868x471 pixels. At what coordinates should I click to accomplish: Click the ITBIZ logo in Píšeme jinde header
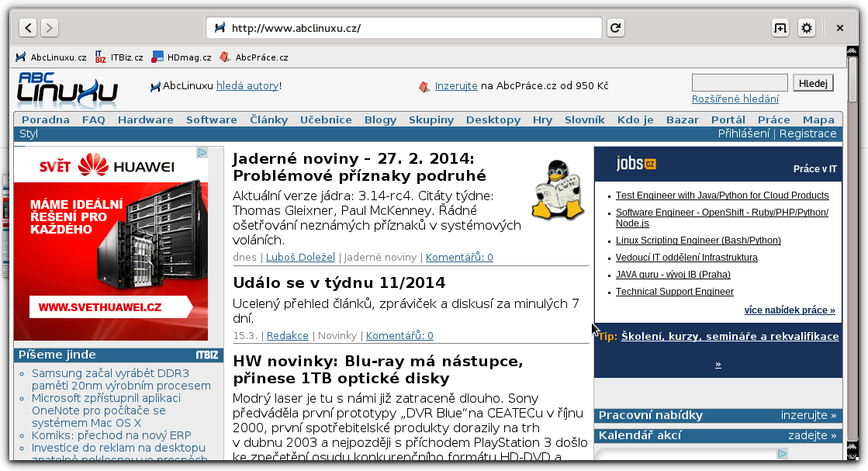coord(207,355)
